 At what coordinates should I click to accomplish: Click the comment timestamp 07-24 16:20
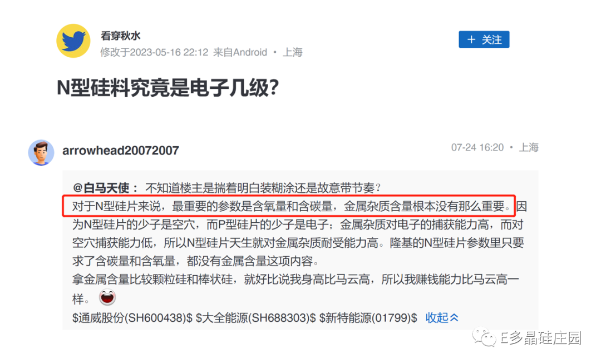(477, 147)
